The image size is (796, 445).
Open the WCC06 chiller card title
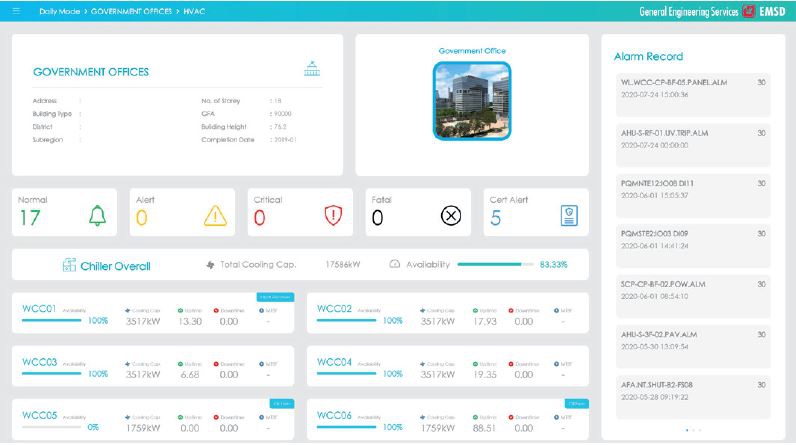tap(334, 415)
